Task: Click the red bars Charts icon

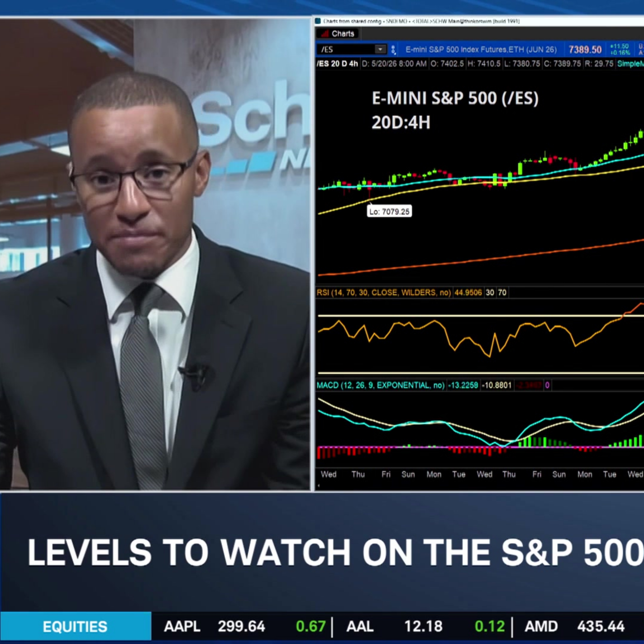Action: click(x=325, y=34)
